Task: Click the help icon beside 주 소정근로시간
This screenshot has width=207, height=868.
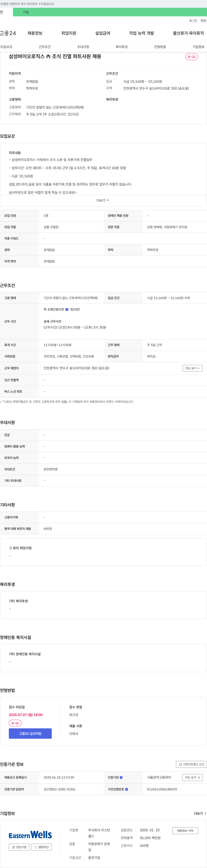Action: pyautogui.click(x=67, y=309)
